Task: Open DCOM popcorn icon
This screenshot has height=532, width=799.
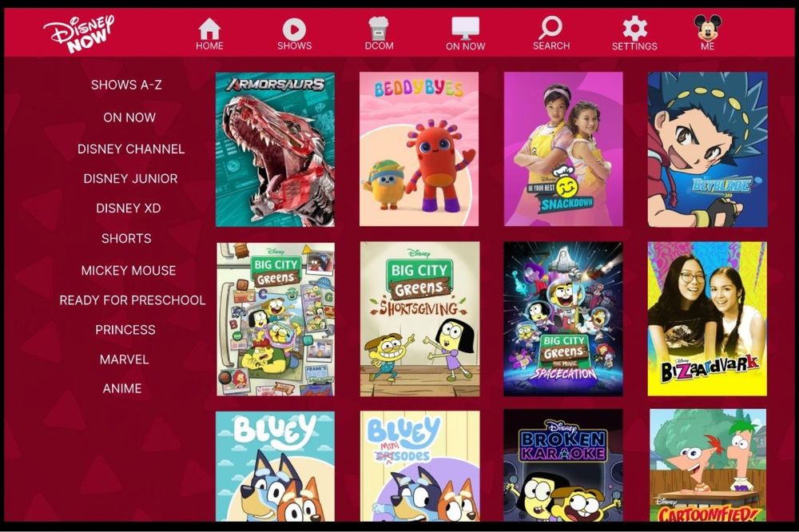Action: [x=379, y=29]
